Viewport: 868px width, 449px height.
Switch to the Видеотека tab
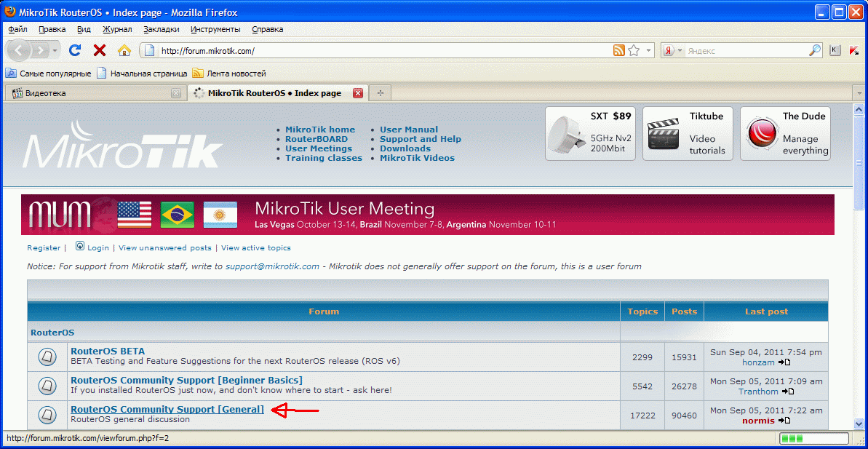click(x=94, y=93)
